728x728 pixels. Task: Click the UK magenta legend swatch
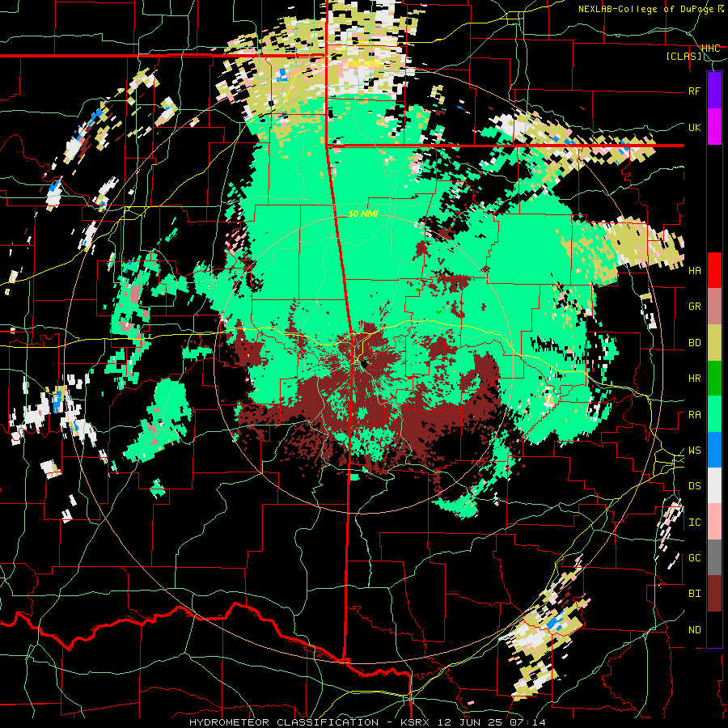click(714, 127)
